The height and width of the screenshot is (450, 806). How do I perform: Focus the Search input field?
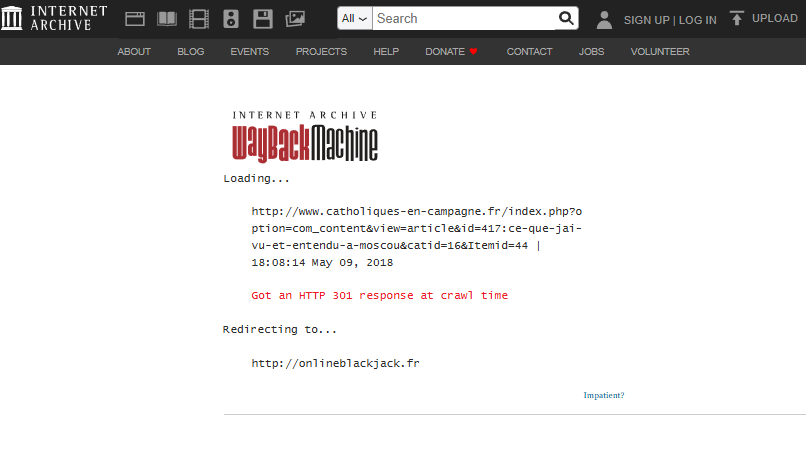pos(464,19)
